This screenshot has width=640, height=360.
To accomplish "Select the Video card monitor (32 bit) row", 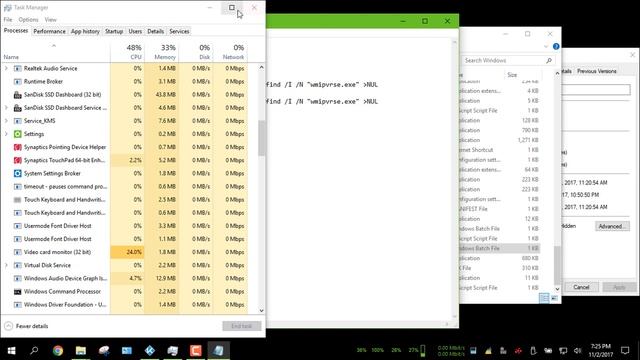I will tap(124, 252).
